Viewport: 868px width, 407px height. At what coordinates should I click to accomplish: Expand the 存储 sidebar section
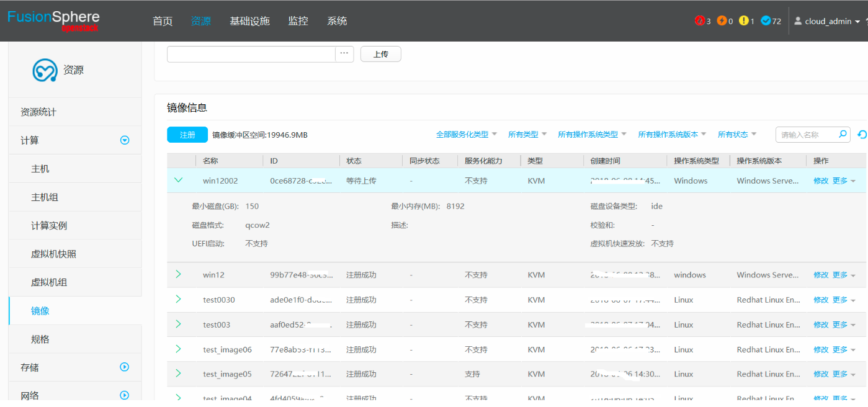click(125, 367)
